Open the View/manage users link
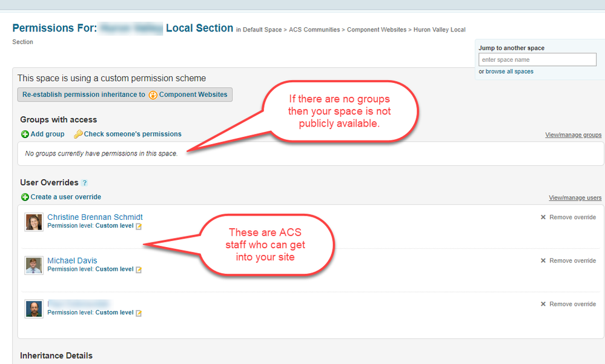The image size is (605, 364). pyautogui.click(x=575, y=198)
